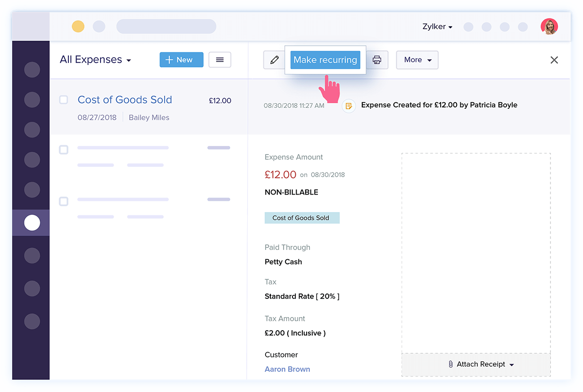Click the print expense icon
The image size is (583, 392).
pos(377,60)
